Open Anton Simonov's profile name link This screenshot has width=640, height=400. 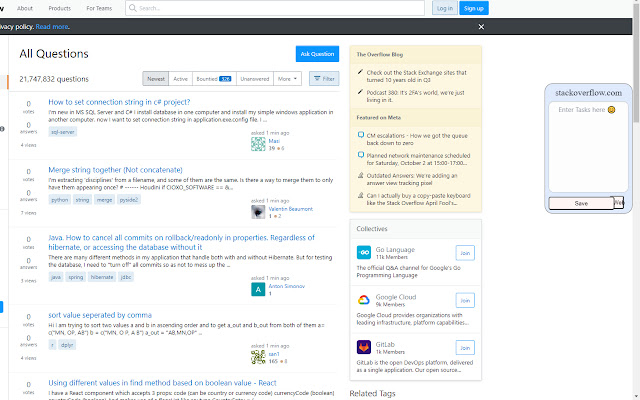pos(287,286)
